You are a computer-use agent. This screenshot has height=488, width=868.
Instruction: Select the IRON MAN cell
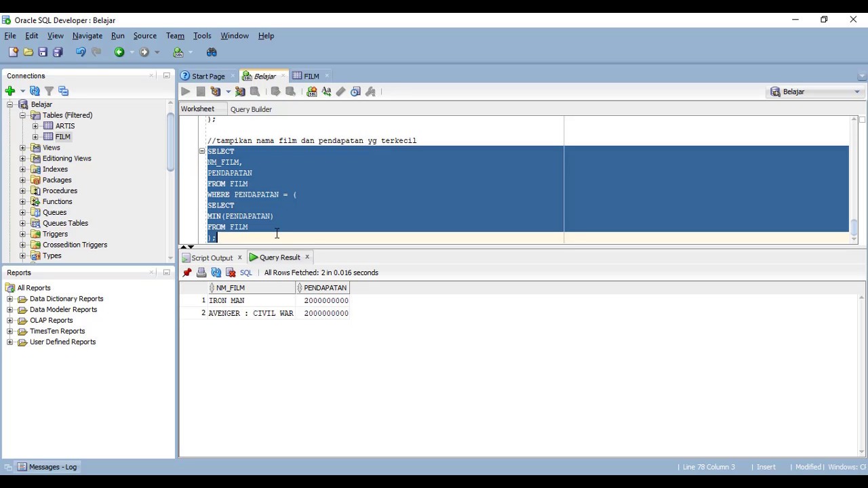(x=252, y=300)
